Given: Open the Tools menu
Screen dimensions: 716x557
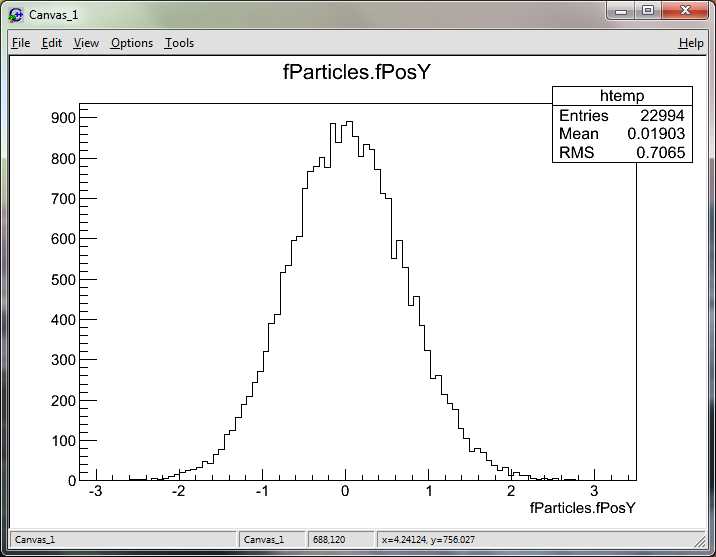Looking at the screenshot, I should pyautogui.click(x=179, y=43).
